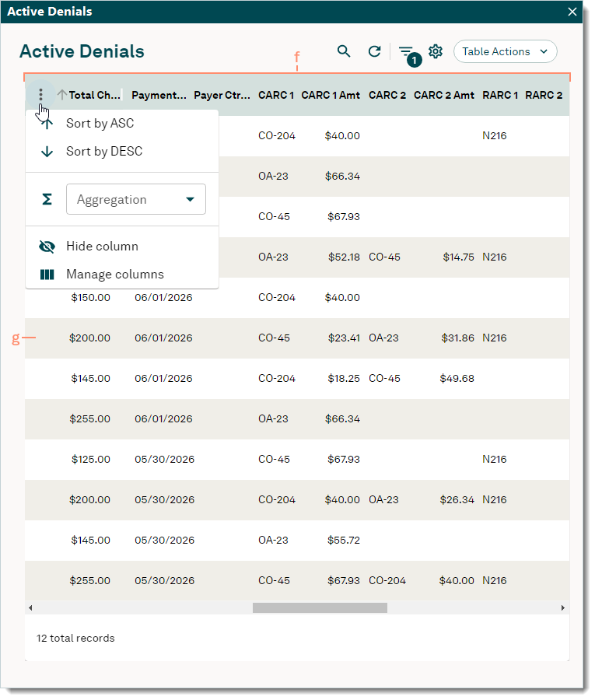
Task: Select the $31.86 CARC 2 Amt cell
Action: pyautogui.click(x=457, y=338)
